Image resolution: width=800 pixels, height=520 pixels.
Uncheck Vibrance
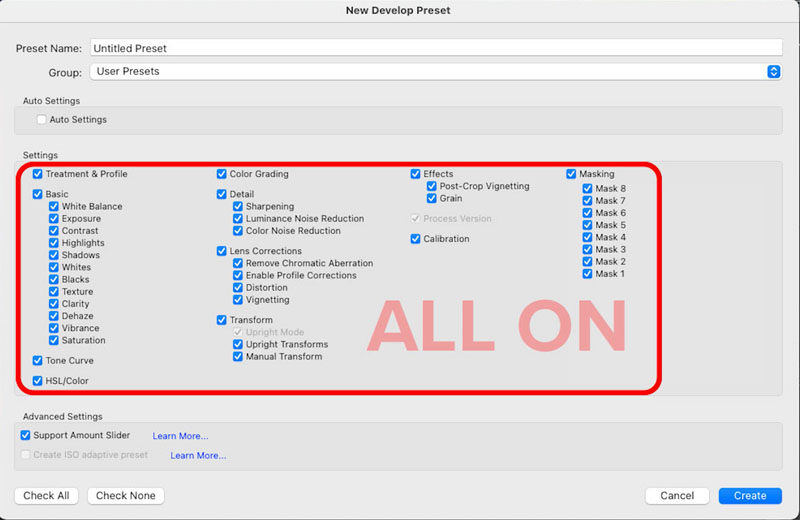tap(54, 328)
